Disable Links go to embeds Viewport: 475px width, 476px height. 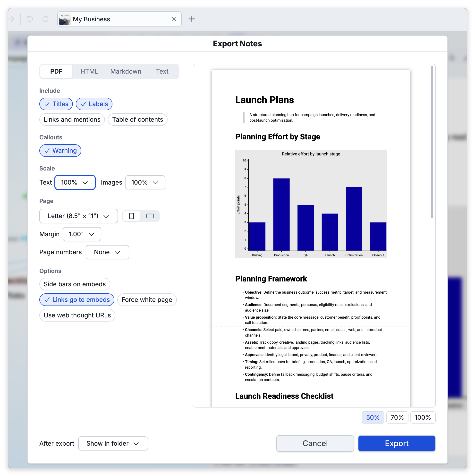tap(77, 300)
